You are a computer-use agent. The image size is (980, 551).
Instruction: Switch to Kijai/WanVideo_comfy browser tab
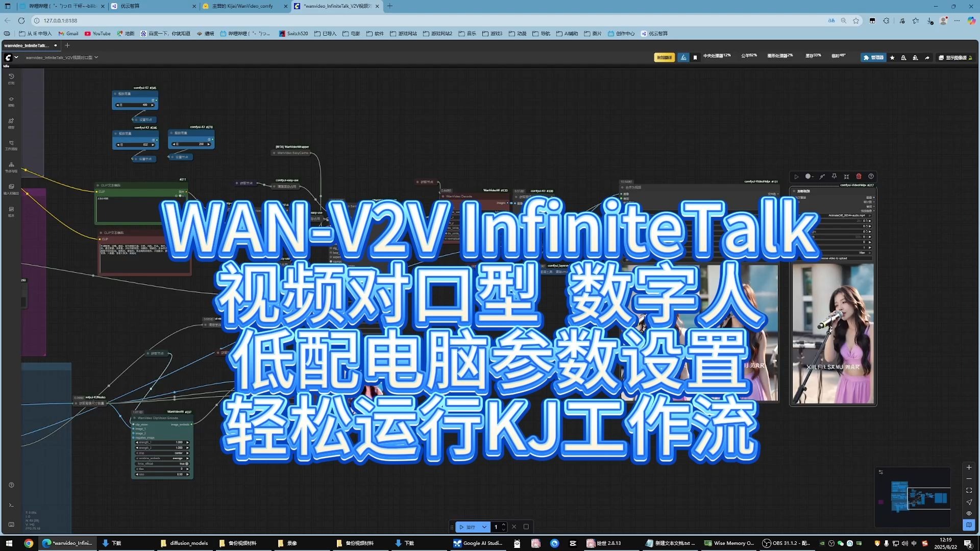coord(245,6)
